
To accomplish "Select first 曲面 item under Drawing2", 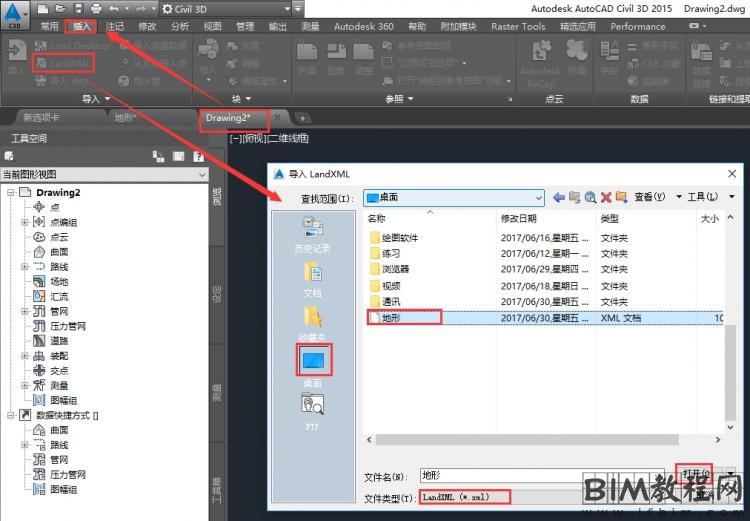I will (x=59, y=252).
